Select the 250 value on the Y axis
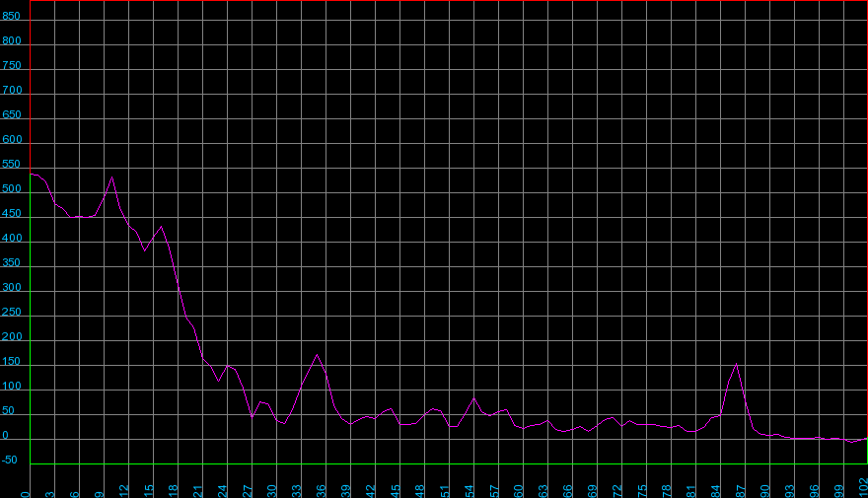Viewport: 868px width, 498px height. pyautogui.click(x=12, y=312)
